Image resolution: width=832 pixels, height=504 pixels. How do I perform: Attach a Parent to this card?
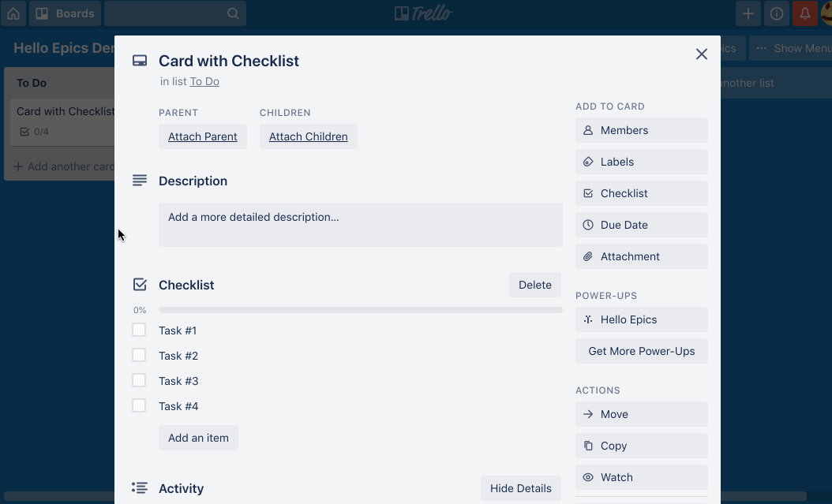coord(202,136)
